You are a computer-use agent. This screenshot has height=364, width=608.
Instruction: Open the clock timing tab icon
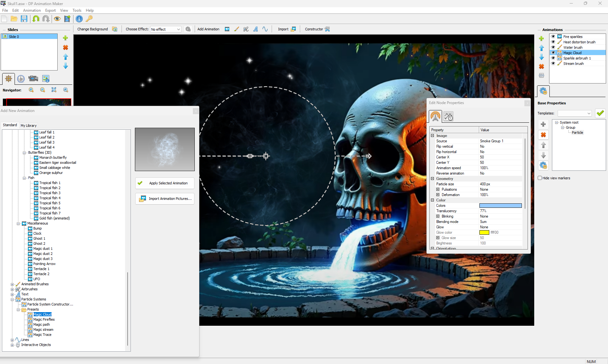click(x=21, y=79)
